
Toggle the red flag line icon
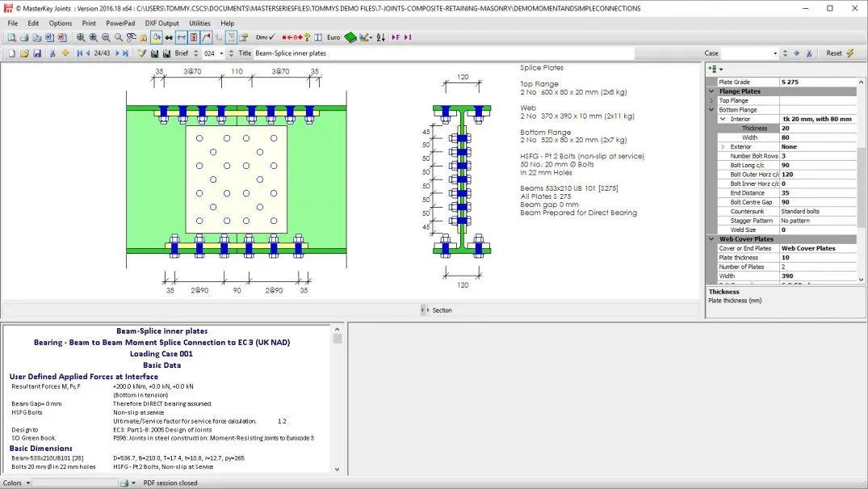click(x=207, y=37)
